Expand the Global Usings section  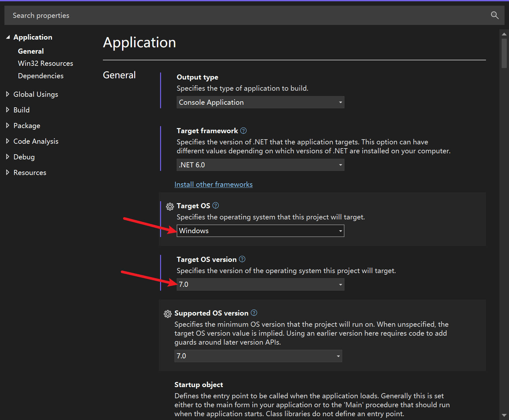tap(8, 94)
